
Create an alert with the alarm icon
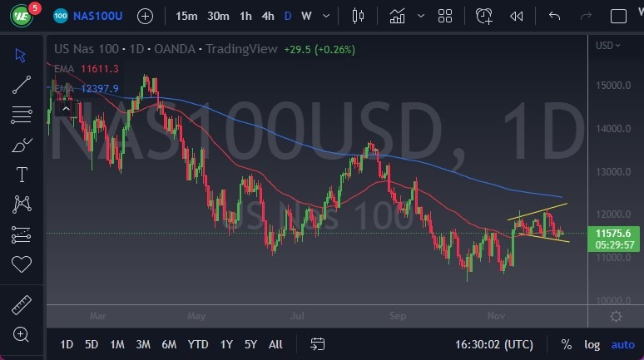(x=484, y=16)
